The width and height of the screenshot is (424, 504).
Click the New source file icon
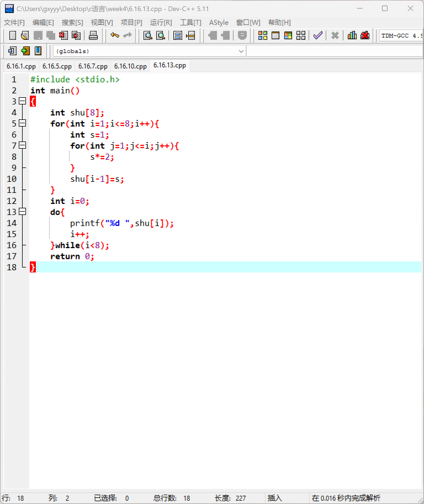pyautogui.click(x=13, y=35)
